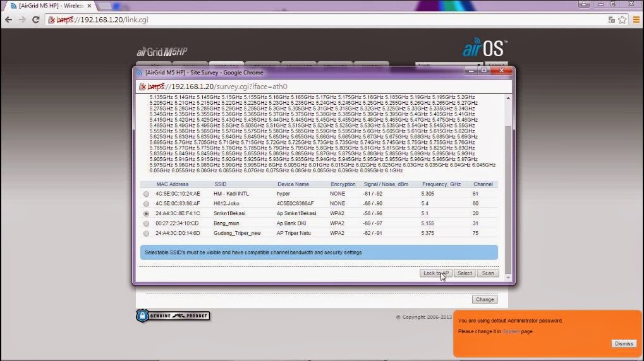Open the Chrome menu icon
The image size is (644, 361).
(636, 20)
